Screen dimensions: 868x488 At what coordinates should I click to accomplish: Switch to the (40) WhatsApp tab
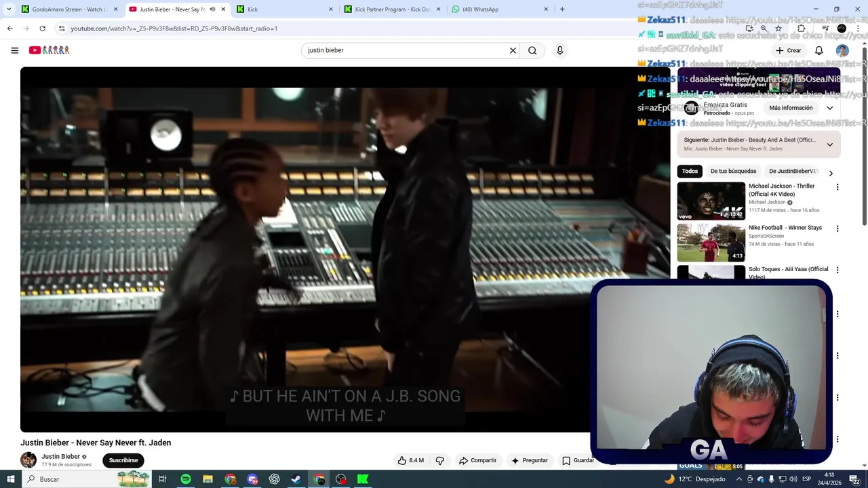(x=500, y=9)
